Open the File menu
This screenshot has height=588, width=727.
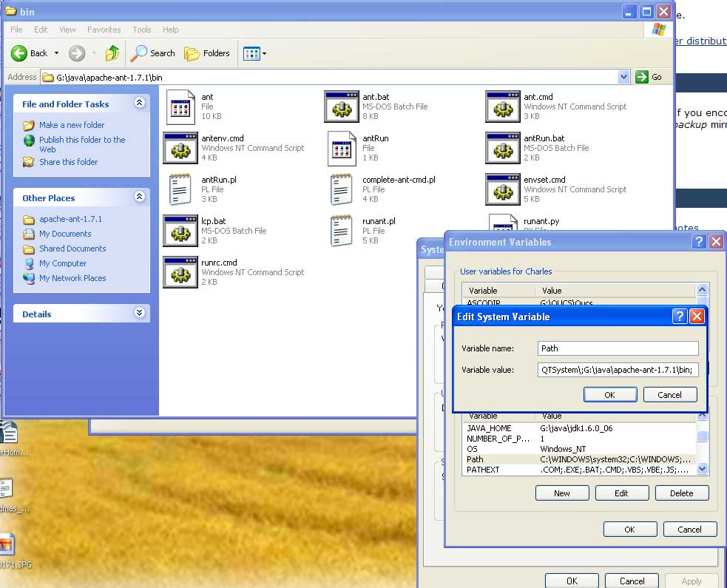[x=16, y=30]
